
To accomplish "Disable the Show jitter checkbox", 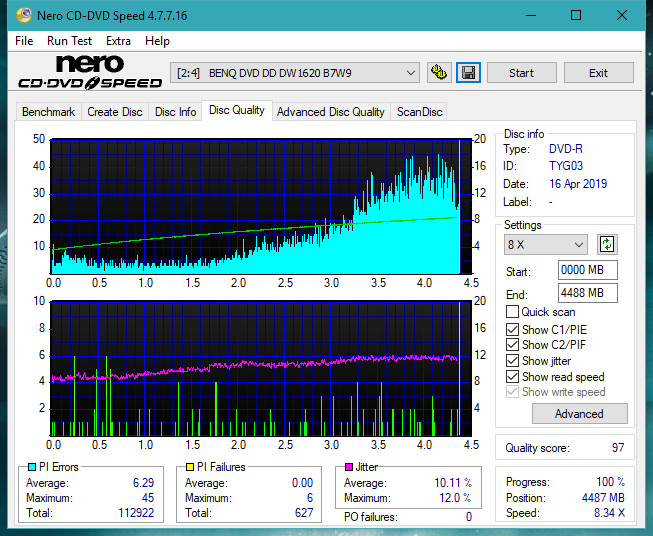I will point(512,361).
